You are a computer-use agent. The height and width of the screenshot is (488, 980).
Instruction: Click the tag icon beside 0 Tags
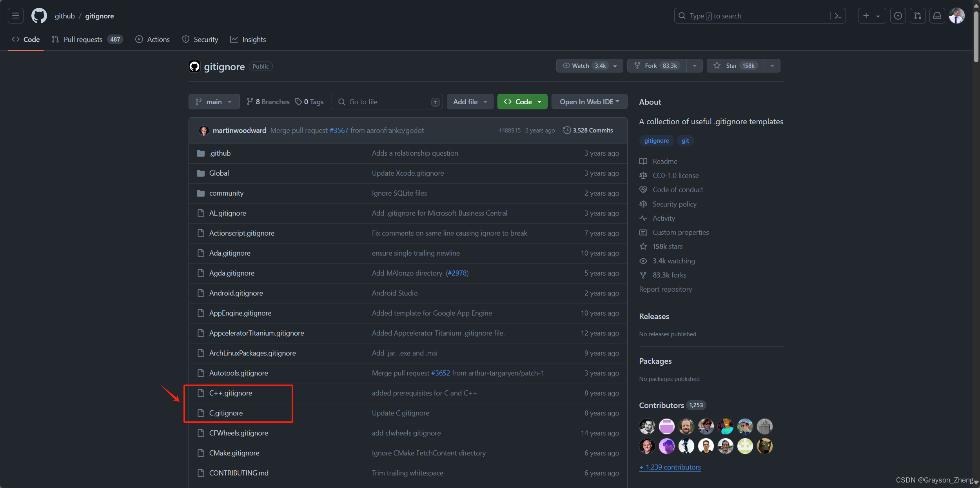coord(298,102)
